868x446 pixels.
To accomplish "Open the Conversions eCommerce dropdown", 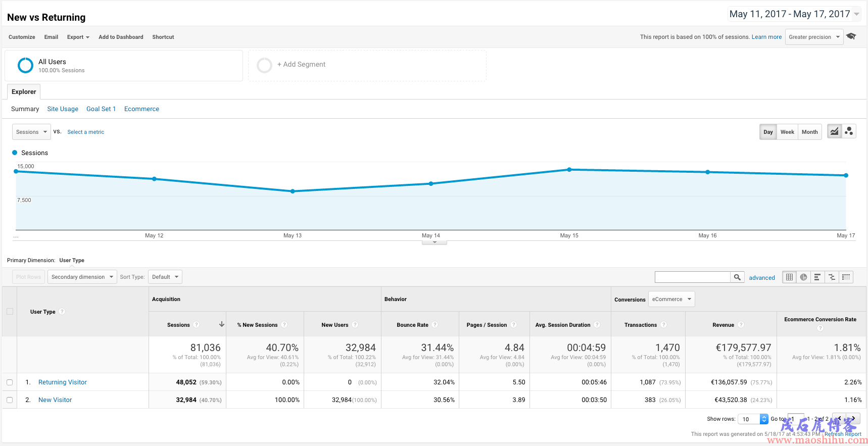I will 671,299.
